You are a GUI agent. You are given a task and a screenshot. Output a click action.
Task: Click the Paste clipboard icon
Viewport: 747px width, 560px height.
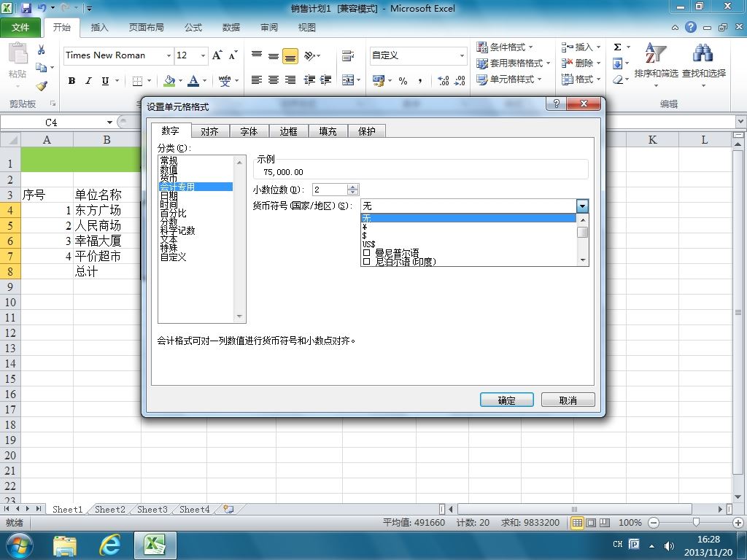tap(18, 53)
